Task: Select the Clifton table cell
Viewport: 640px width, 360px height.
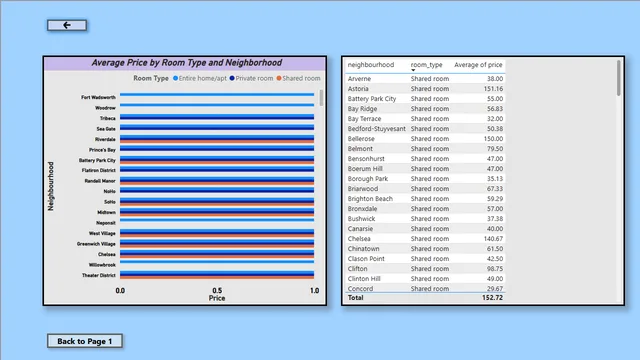Action: pyautogui.click(x=358, y=269)
